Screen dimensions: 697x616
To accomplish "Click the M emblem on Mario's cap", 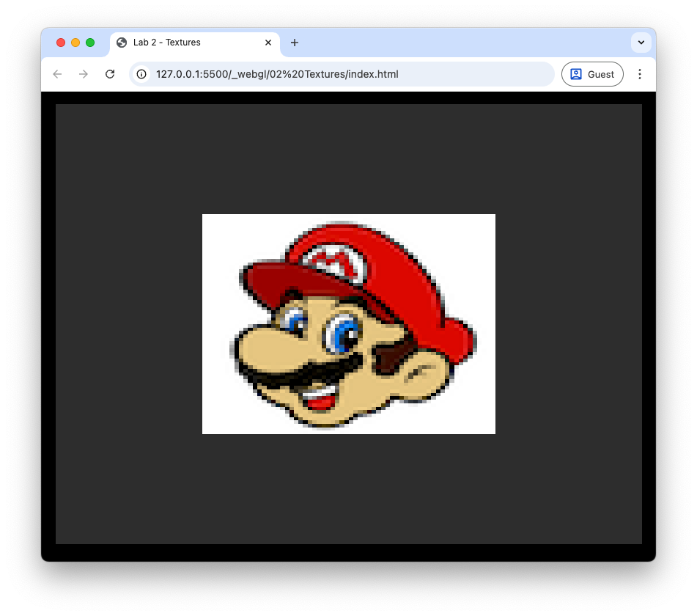I will pyautogui.click(x=329, y=260).
